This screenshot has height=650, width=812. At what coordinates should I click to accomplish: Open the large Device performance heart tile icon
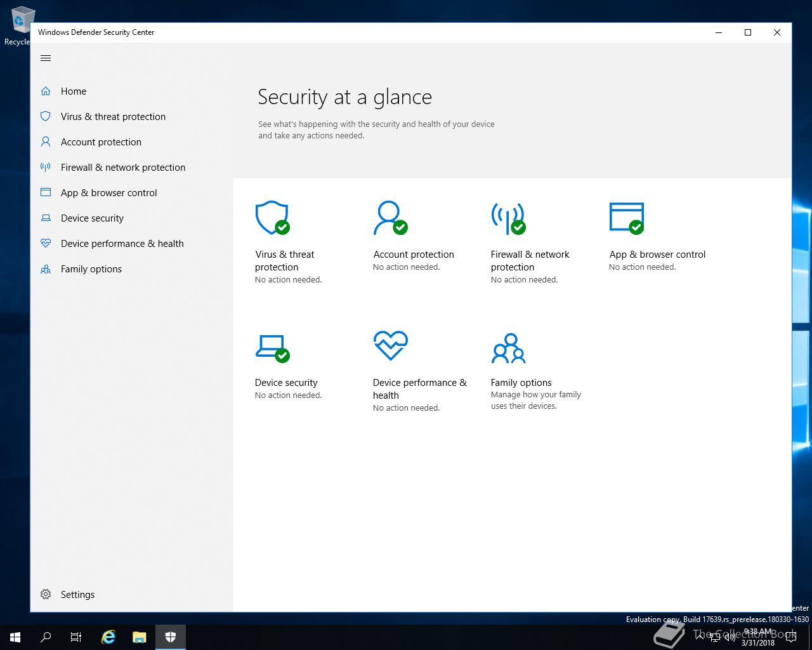tap(390, 346)
